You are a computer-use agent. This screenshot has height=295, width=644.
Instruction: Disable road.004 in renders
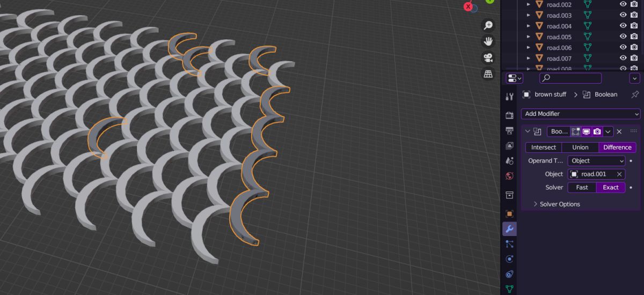pos(634,26)
